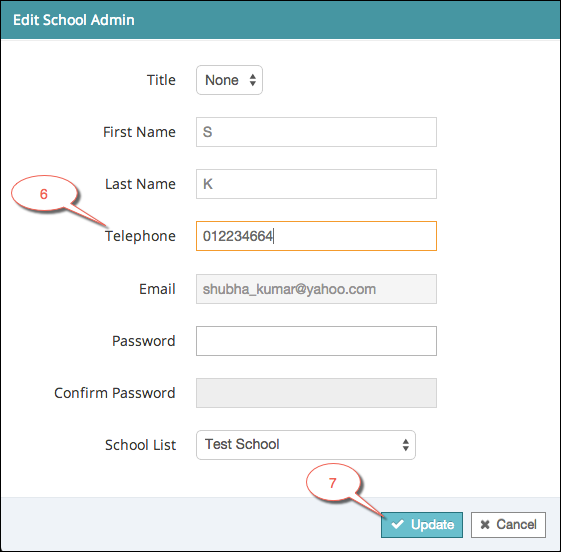Click the Confirm Password label
This screenshot has height=552, width=561.
(115, 393)
